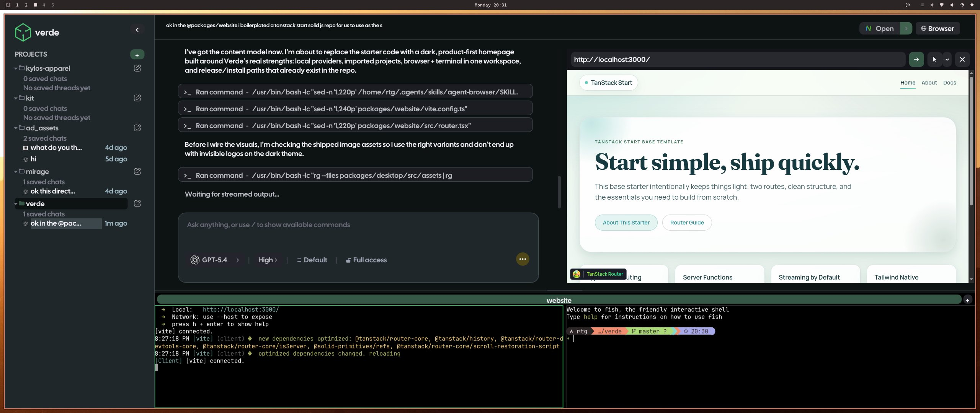Click the Router Guide button
Image resolution: width=980 pixels, height=413 pixels.
click(x=687, y=223)
